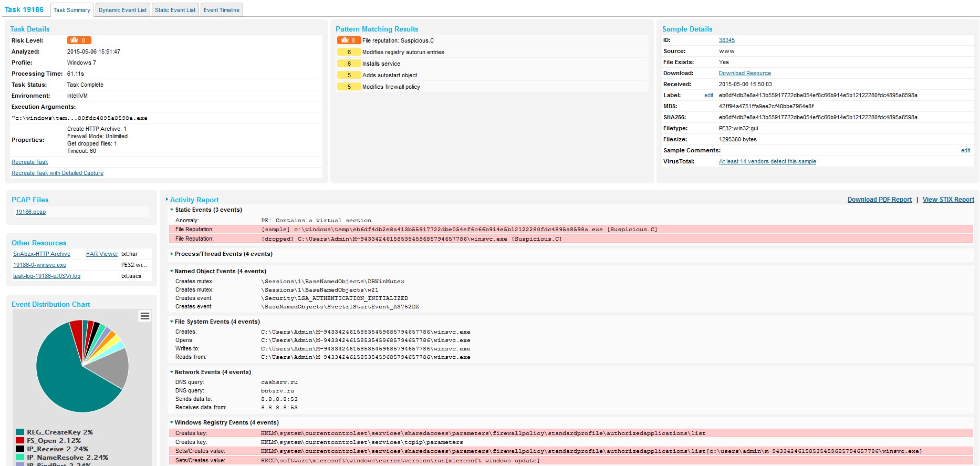Open the HAR Viewer link
Image resolution: width=980 pixels, height=466 pixels.
(x=102, y=254)
